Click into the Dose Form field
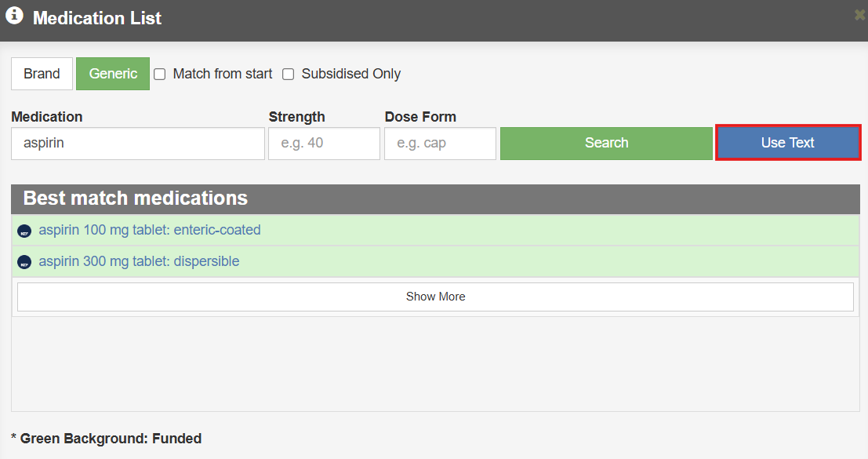The width and height of the screenshot is (868, 459). 440,144
